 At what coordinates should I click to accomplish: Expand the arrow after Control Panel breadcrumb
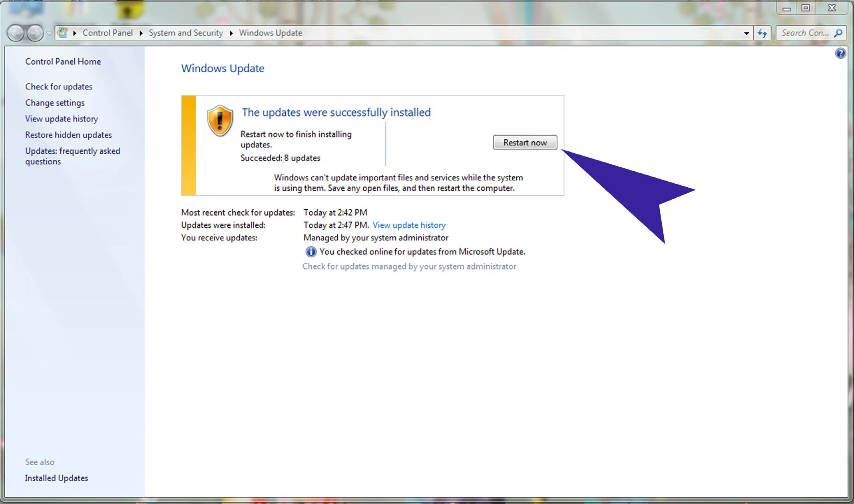pos(141,33)
